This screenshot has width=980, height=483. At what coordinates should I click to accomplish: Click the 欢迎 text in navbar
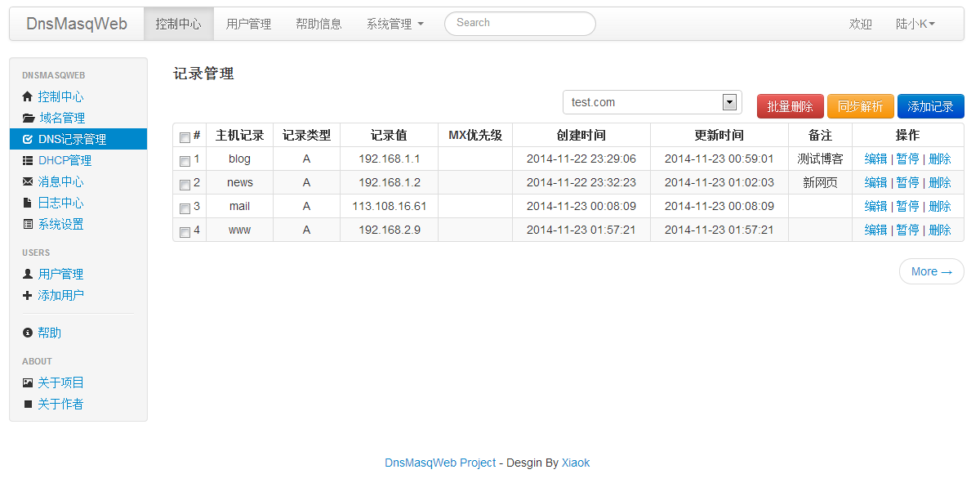pyautogui.click(x=861, y=24)
